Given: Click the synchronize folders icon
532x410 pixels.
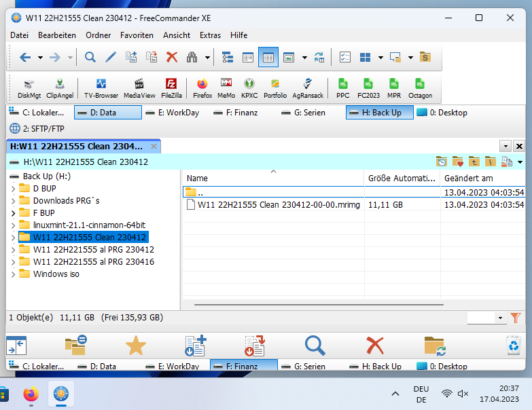Looking at the screenshot, I should coord(319,57).
